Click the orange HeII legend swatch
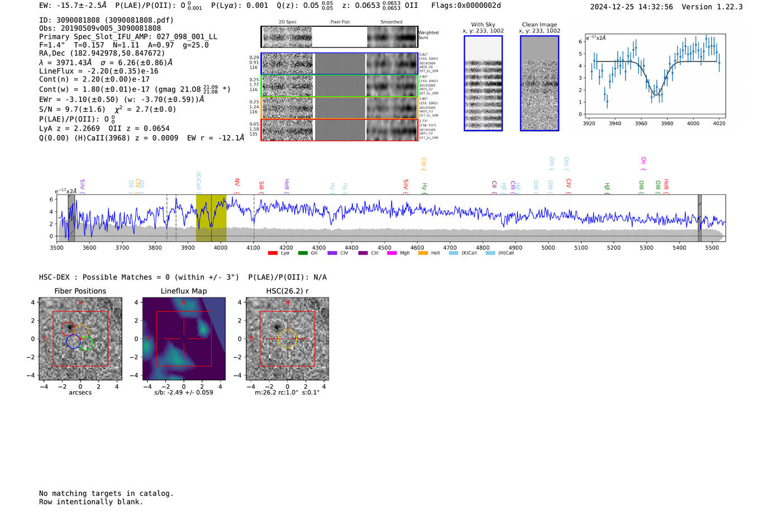This screenshot has width=782, height=532. coord(423,253)
